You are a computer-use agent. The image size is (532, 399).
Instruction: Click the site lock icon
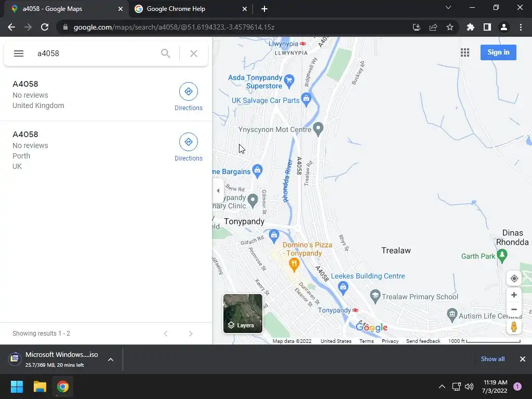pyautogui.click(x=65, y=27)
